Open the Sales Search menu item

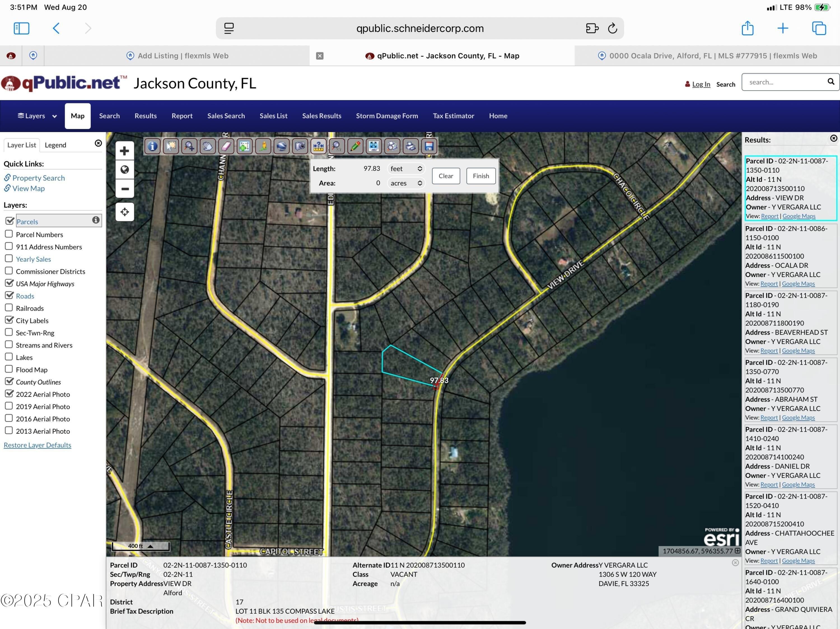[226, 116]
